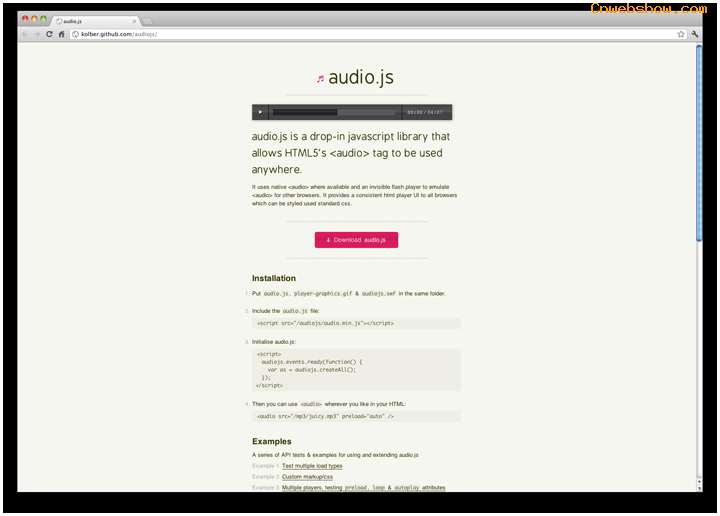Close the audio.js tab
Image resolution: width=720 pixels, height=516 pixels.
[134, 21]
